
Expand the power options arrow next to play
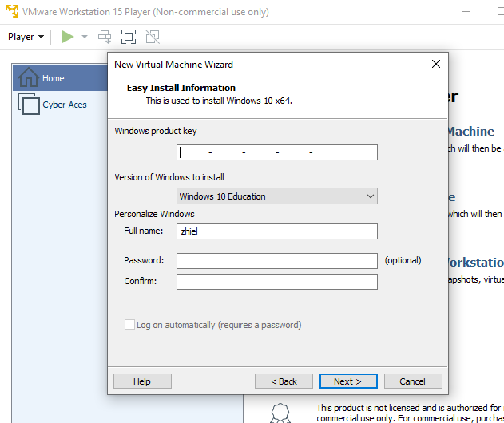(85, 37)
